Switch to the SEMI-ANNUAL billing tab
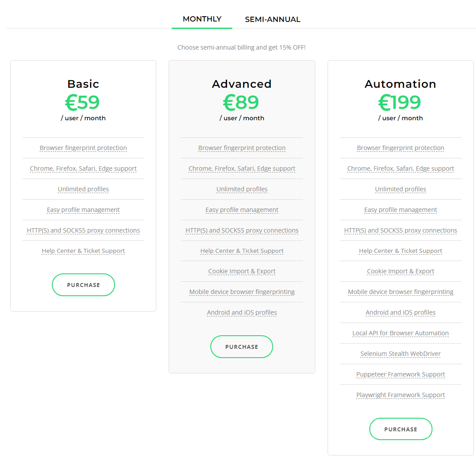This screenshot has height=459, width=476. pos(273,19)
